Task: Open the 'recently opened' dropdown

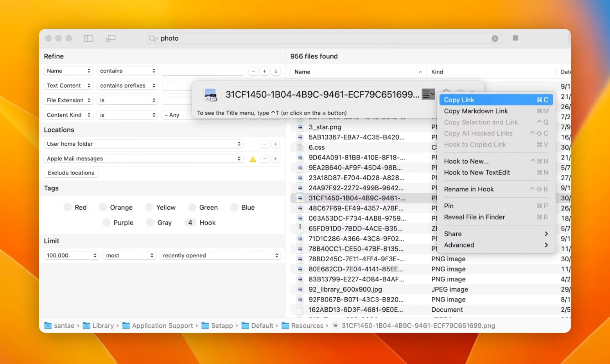Action: point(221,255)
